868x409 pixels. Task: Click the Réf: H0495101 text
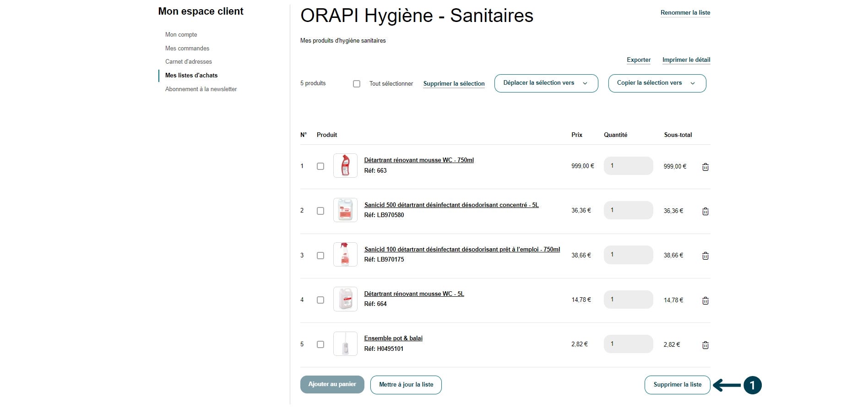pyautogui.click(x=384, y=349)
